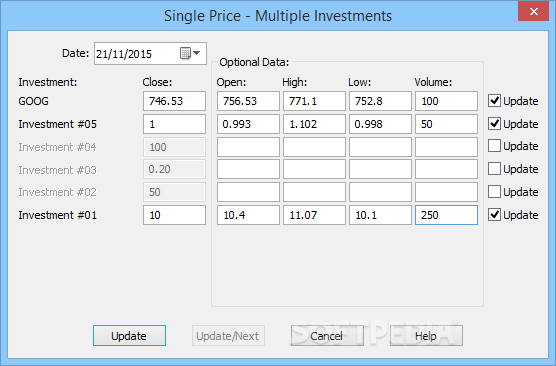The image size is (556, 366).
Task: Click empty Volume field for Investment #03
Action: 446,169
